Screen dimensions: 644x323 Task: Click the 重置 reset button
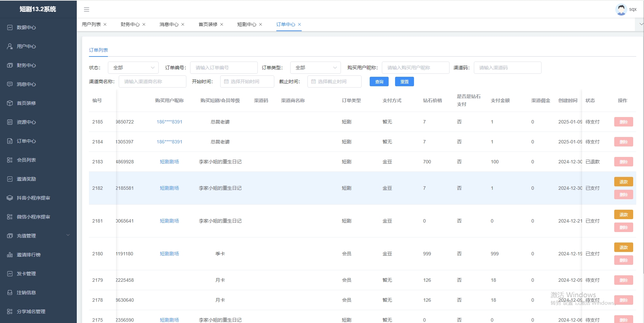coord(404,82)
